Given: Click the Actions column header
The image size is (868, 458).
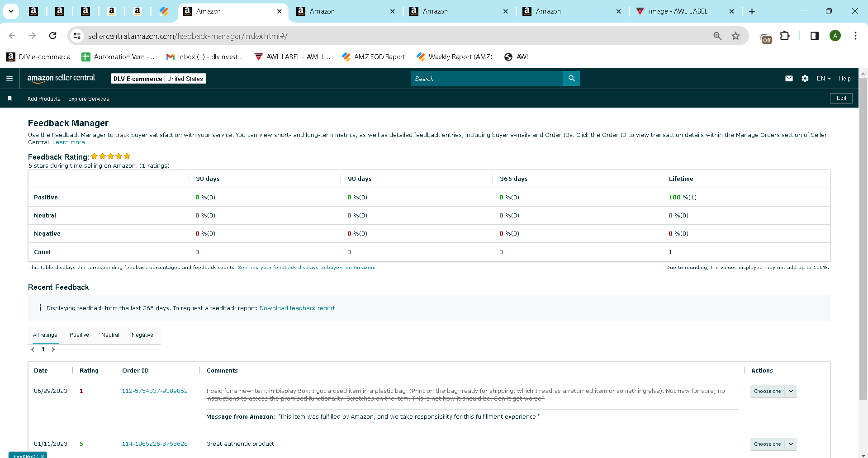Looking at the screenshot, I should click(762, 371).
